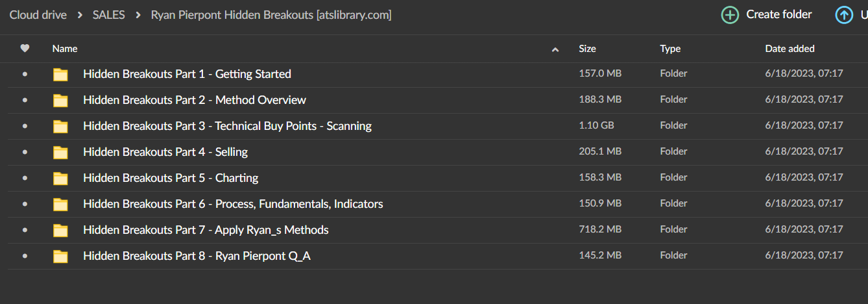Toggle the Name column sort arrow
Screen dimensions: 868x304
tap(555, 49)
